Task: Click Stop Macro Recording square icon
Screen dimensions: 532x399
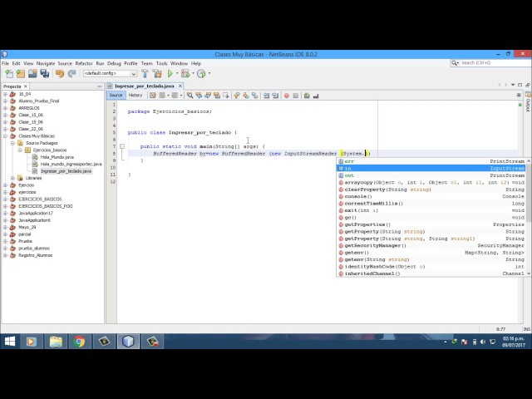Action: point(296,96)
